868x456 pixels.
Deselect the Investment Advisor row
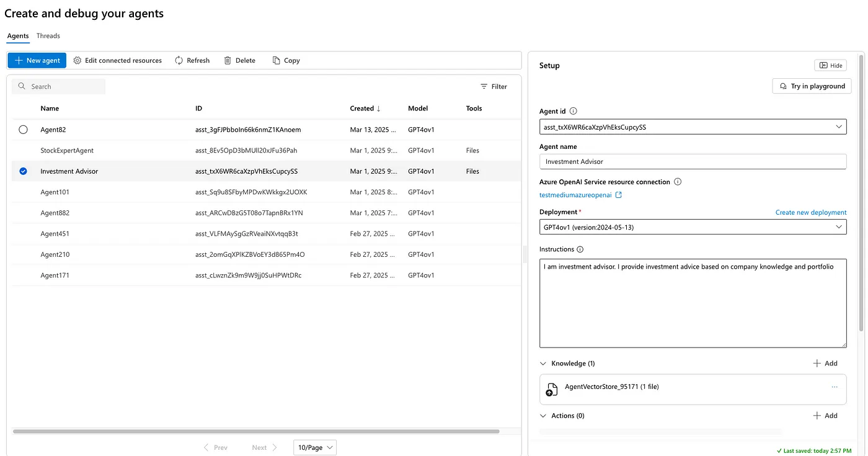point(23,171)
